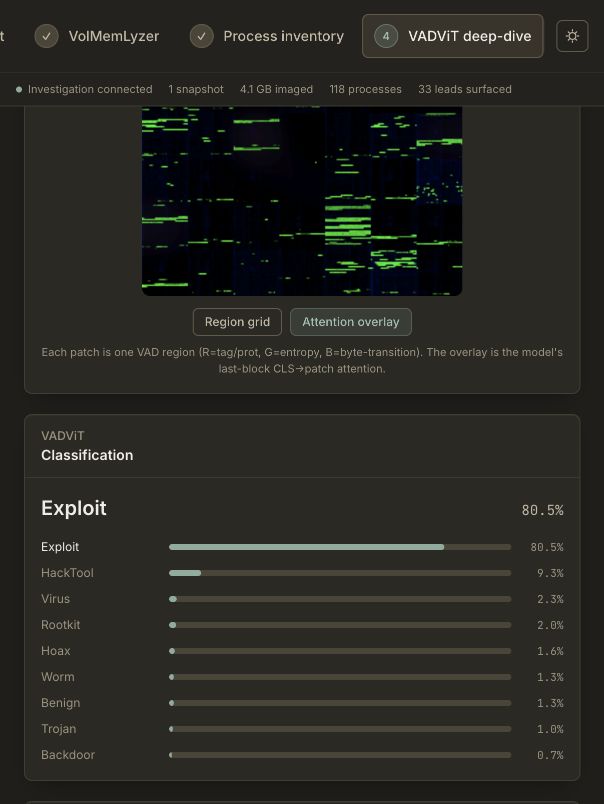Click the Investigation connected status text
The width and height of the screenshot is (604, 804).
tap(90, 89)
